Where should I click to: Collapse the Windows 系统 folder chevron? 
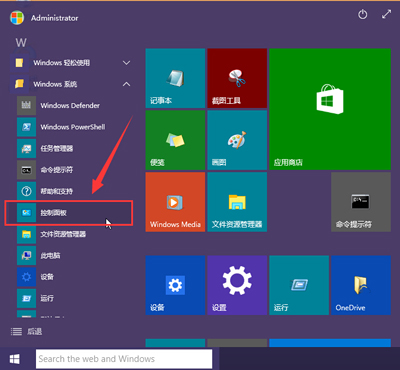(x=126, y=84)
